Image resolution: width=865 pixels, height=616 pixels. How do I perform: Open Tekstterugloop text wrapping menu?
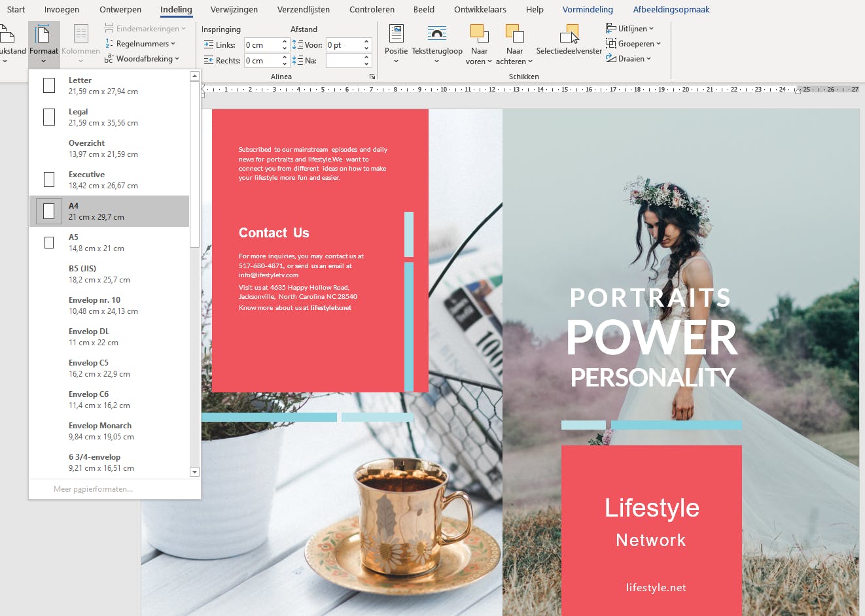pyautogui.click(x=436, y=44)
